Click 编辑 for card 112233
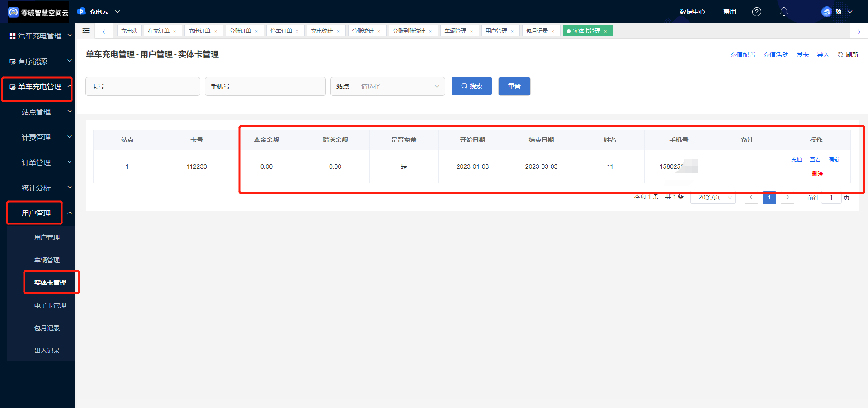 (834, 160)
